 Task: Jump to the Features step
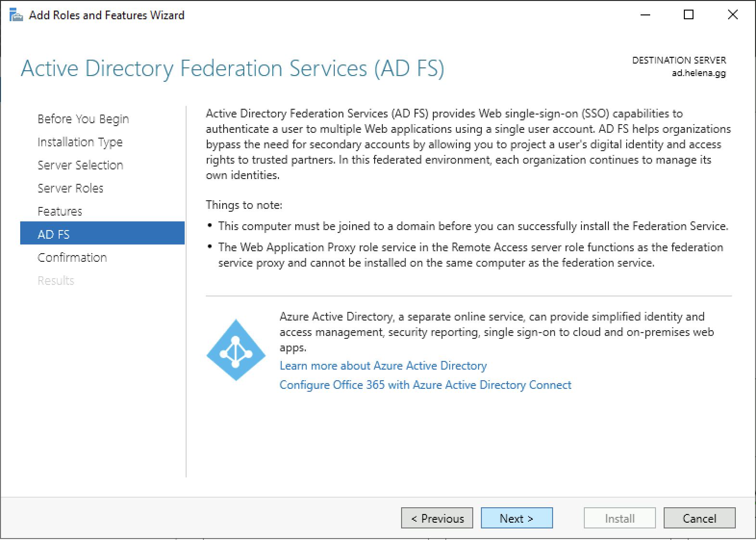(x=60, y=211)
